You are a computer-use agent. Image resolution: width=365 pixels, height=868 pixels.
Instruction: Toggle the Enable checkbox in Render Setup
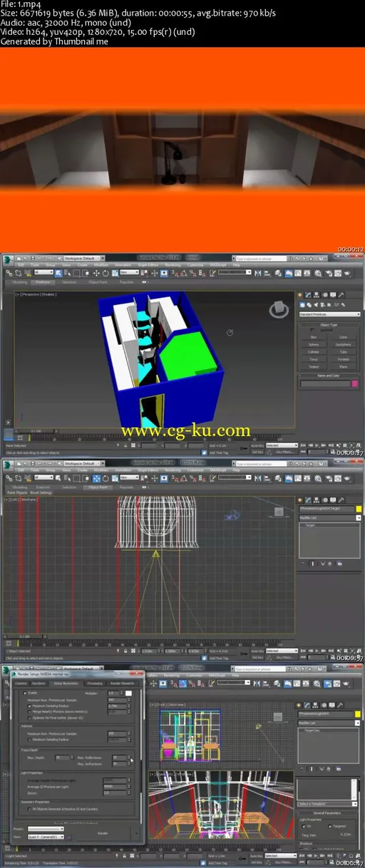tap(25, 693)
